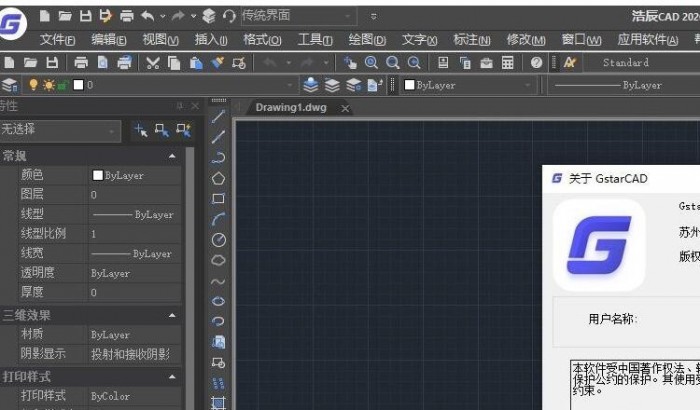This screenshot has height=410, width=700.
Task: Click the layer 0 color swatch
Action: point(79,85)
